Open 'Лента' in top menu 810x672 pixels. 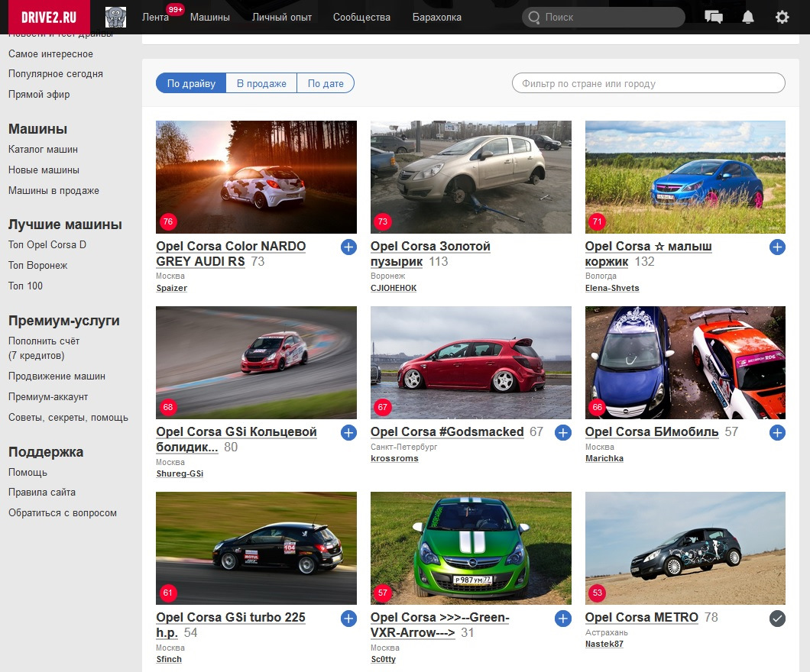click(156, 17)
